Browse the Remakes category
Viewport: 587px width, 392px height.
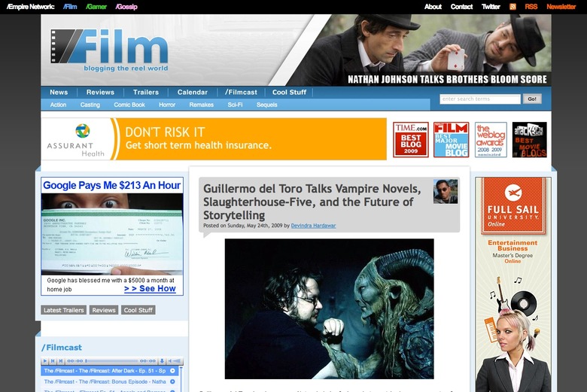coord(202,105)
